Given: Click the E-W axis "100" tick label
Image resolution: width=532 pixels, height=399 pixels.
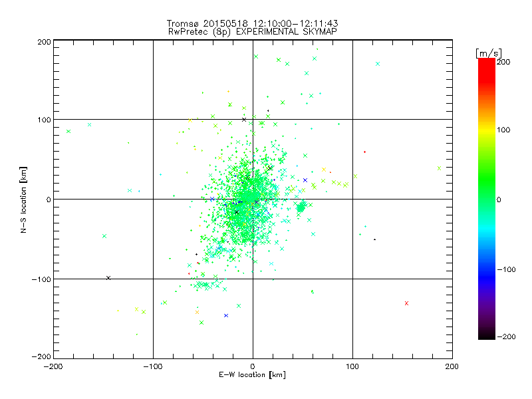Looking at the screenshot, I should 352,366.
